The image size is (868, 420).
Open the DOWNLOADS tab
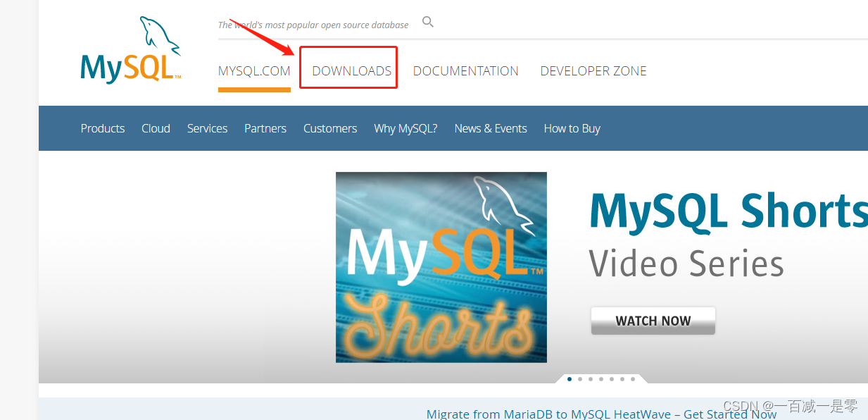click(351, 71)
